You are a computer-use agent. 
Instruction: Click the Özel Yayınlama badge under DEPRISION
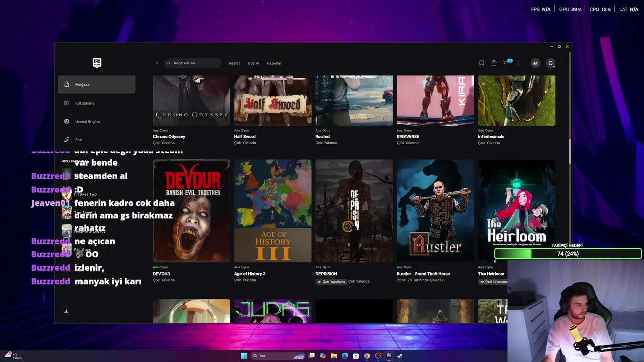click(x=331, y=282)
